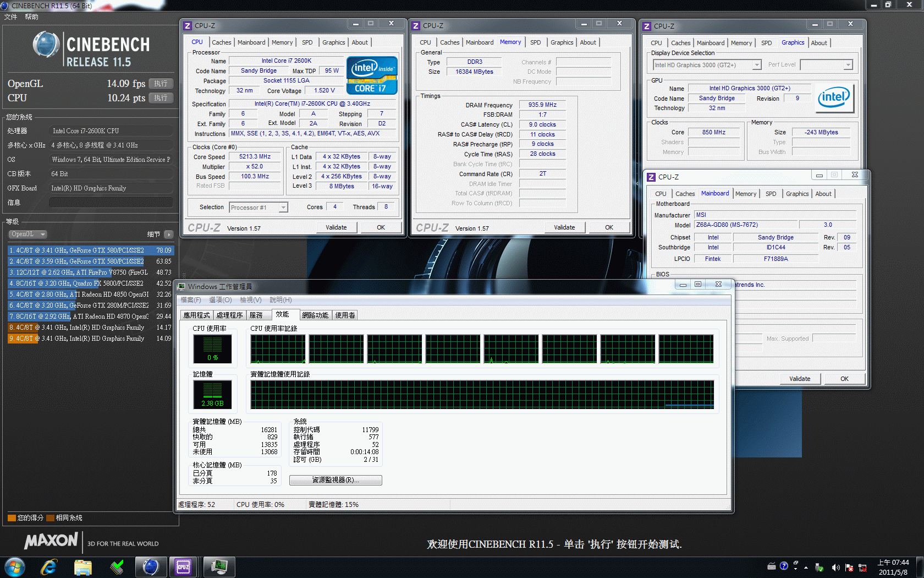Click Validate in the CPU tab window

click(336, 227)
